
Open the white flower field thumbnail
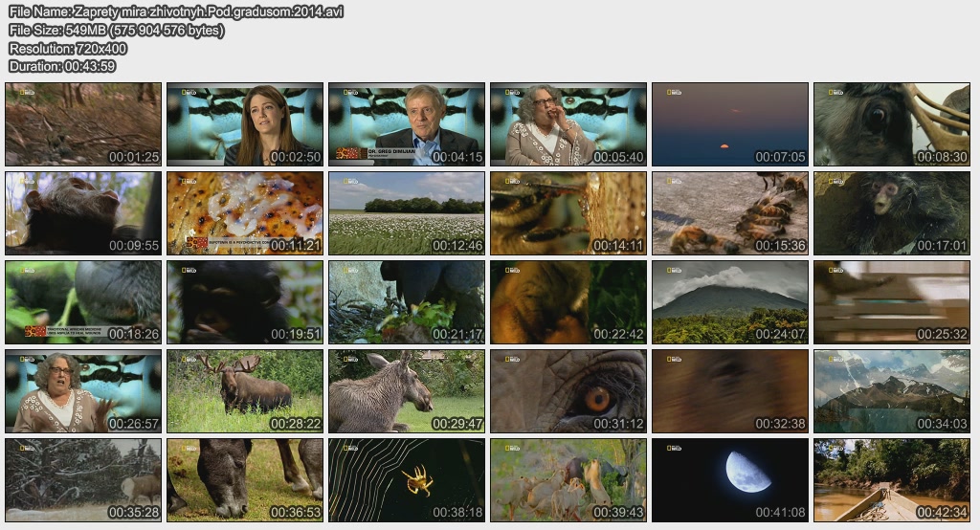(407, 212)
